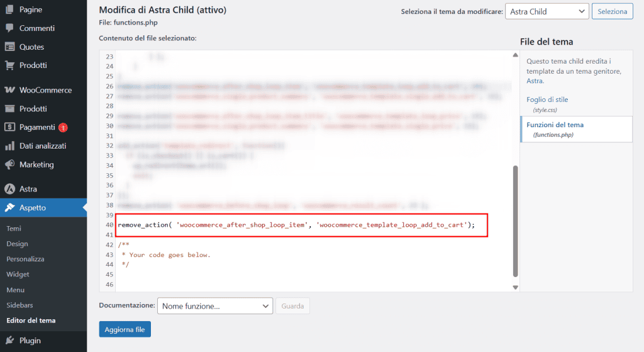Viewport: 644px width, 352px height.
Task: Click the opening '/**' comment on line 42
Action: (x=124, y=245)
